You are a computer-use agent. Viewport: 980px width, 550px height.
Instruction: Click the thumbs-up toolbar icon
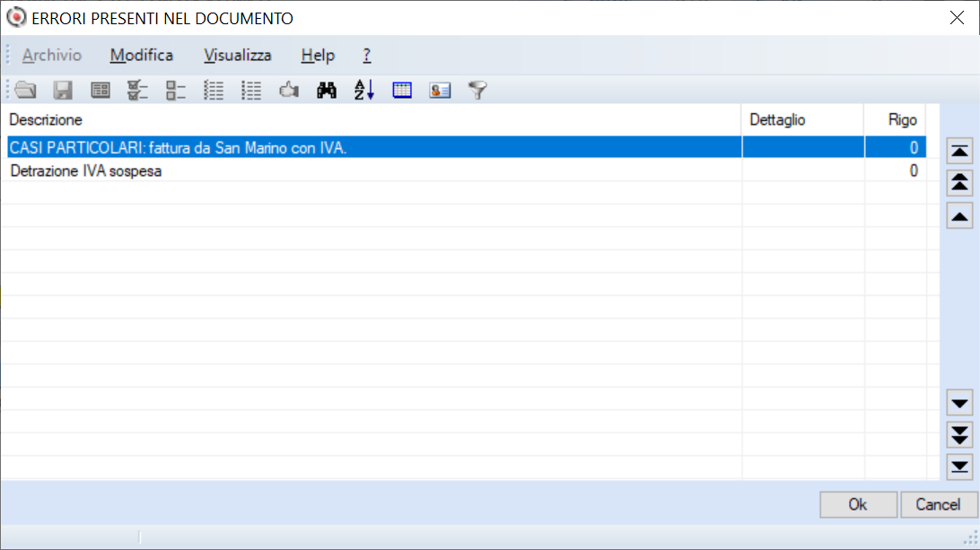[x=289, y=90]
